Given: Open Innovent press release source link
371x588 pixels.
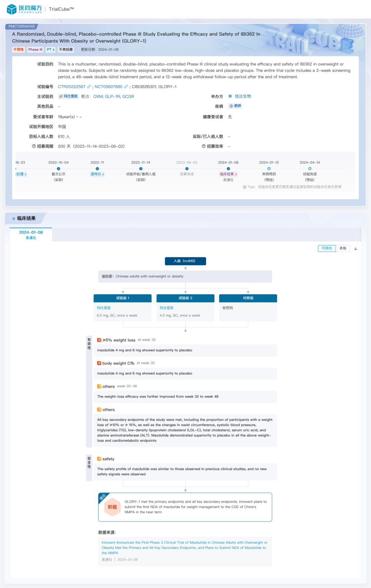Looking at the screenshot, I should (184, 548).
